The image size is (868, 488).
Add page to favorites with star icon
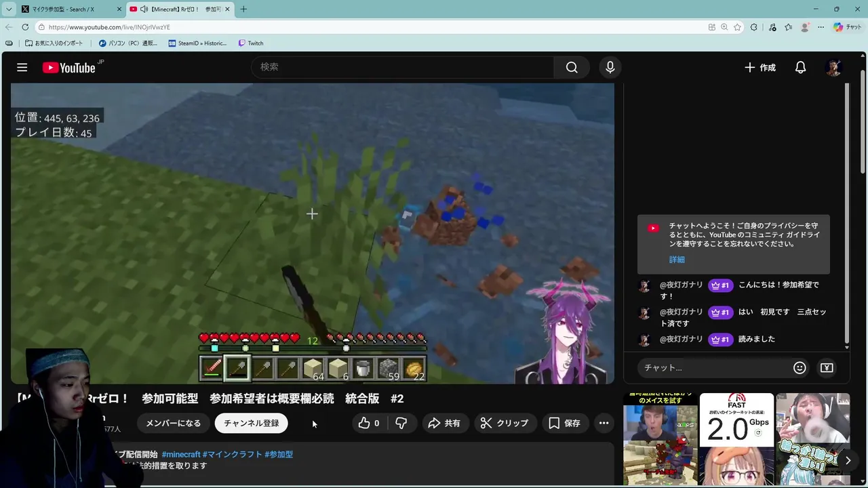[737, 27]
